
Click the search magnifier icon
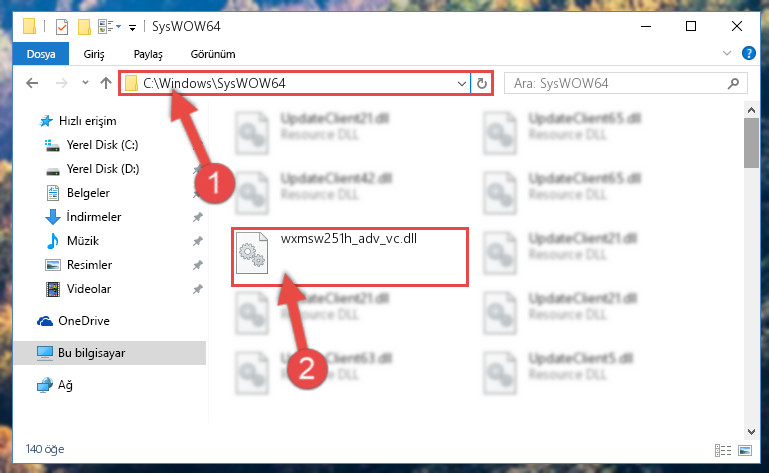coord(733,83)
